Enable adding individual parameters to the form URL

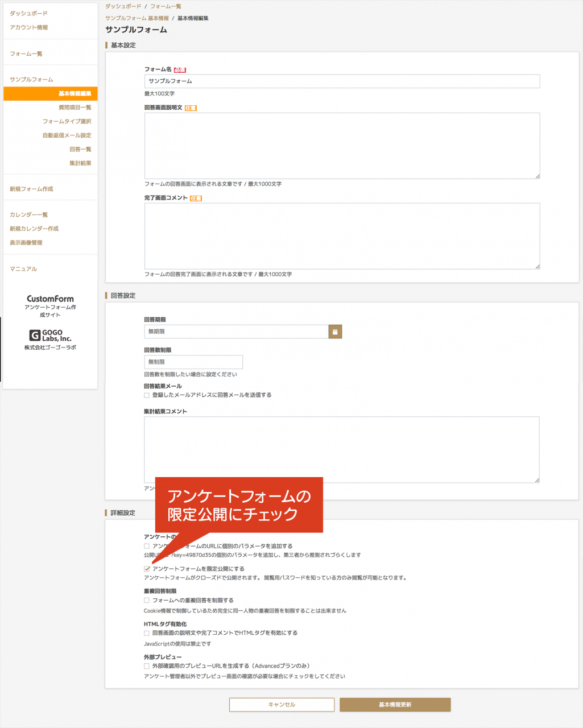click(x=147, y=545)
